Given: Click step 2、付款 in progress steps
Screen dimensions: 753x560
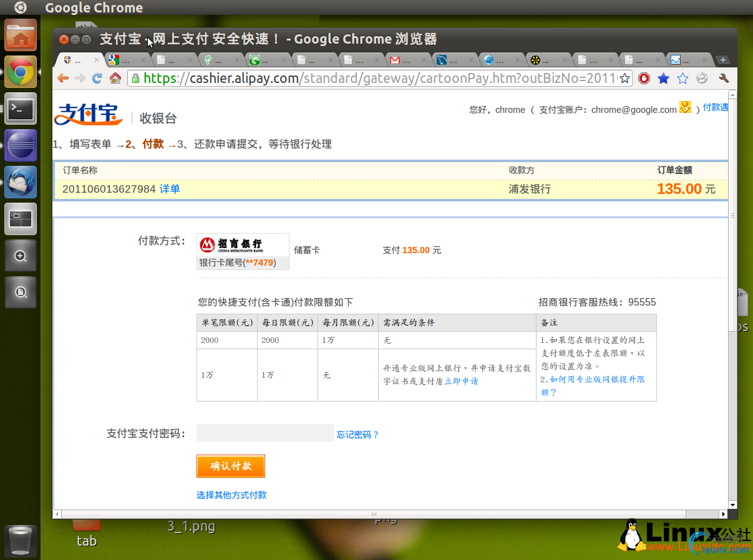Looking at the screenshot, I should [145, 144].
